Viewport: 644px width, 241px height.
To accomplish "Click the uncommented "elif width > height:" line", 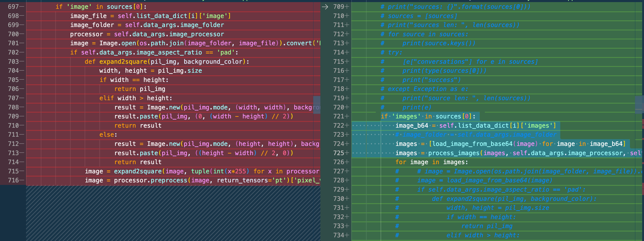I will coord(136,98).
